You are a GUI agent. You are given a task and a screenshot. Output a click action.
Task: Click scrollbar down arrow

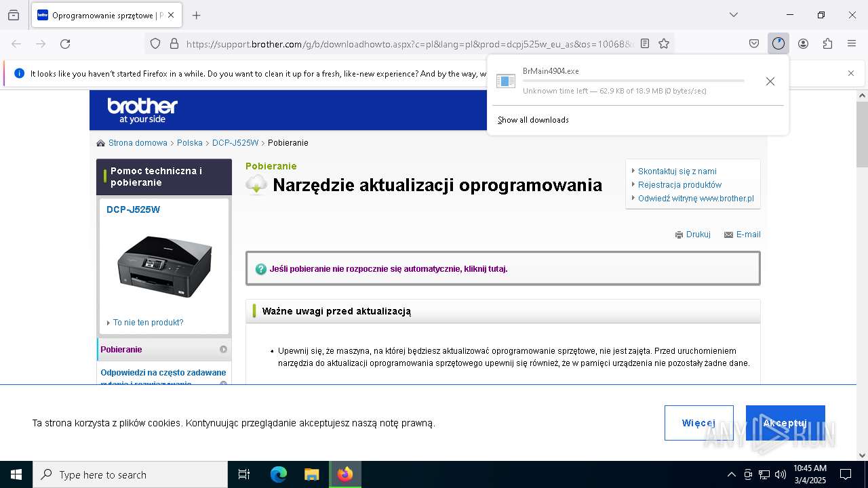tap(862, 455)
